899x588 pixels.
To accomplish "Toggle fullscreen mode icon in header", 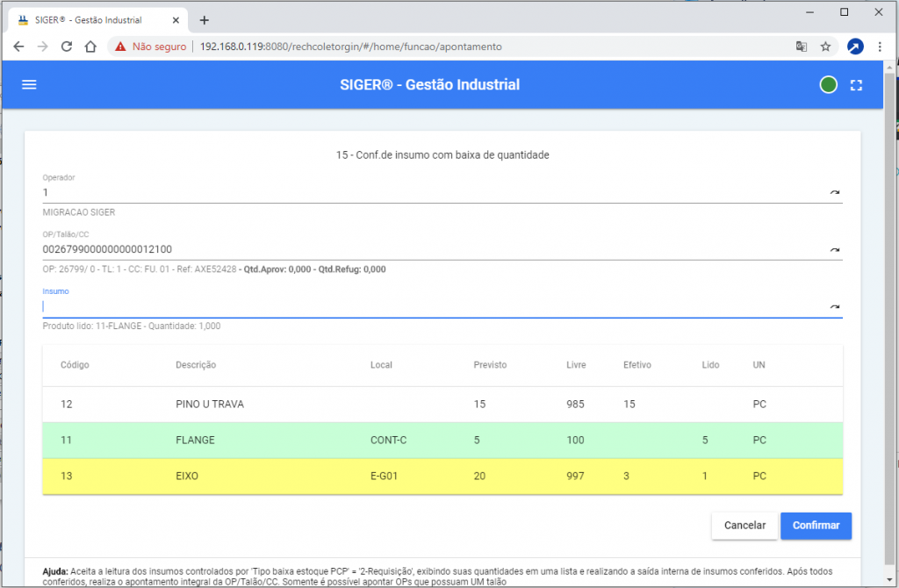I will [x=857, y=85].
